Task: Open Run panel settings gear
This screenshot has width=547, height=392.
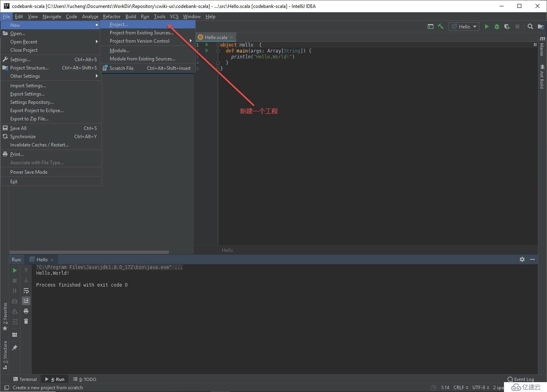Action: [x=522, y=259]
